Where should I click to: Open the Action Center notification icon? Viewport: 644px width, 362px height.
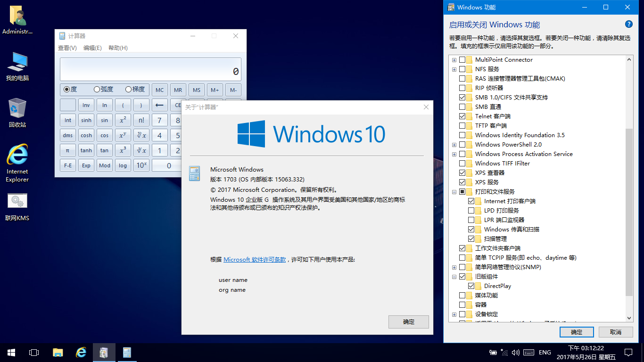pyautogui.click(x=628, y=353)
